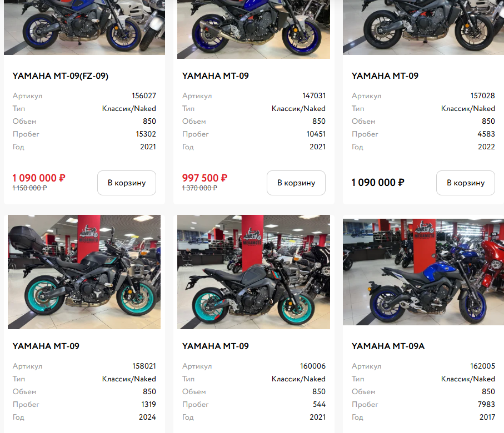Image resolution: width=504 pixels, height=433 pixels.
Task: Open YAMAHA MT-09 title with article 158021
Action: pos(46,346)
